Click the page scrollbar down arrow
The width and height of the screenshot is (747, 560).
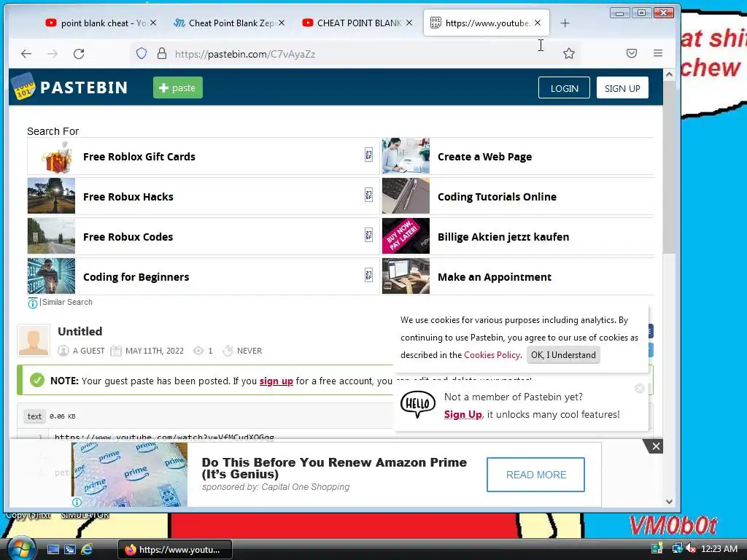tap(669, 502)
